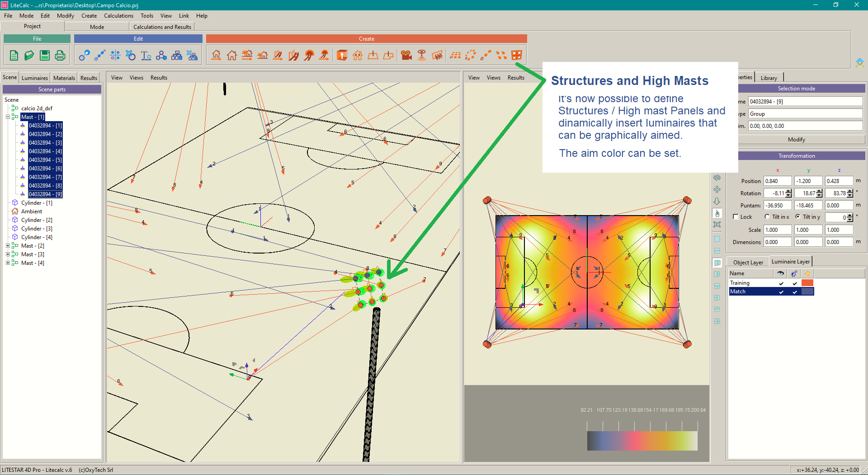The height and width of the screenshot is (475, 868).
Task: Click the green Open folder icon
Action: click(29, 56)
